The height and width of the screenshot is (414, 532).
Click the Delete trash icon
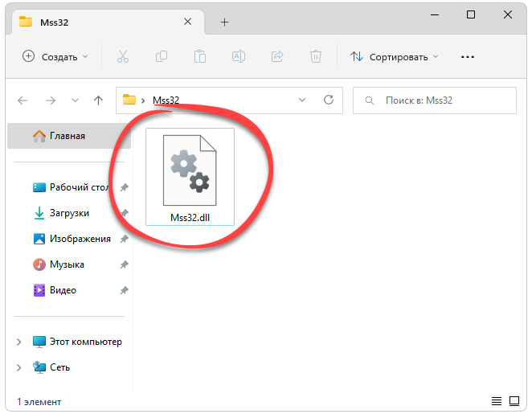pyautogui.click(x=316, y=56)
